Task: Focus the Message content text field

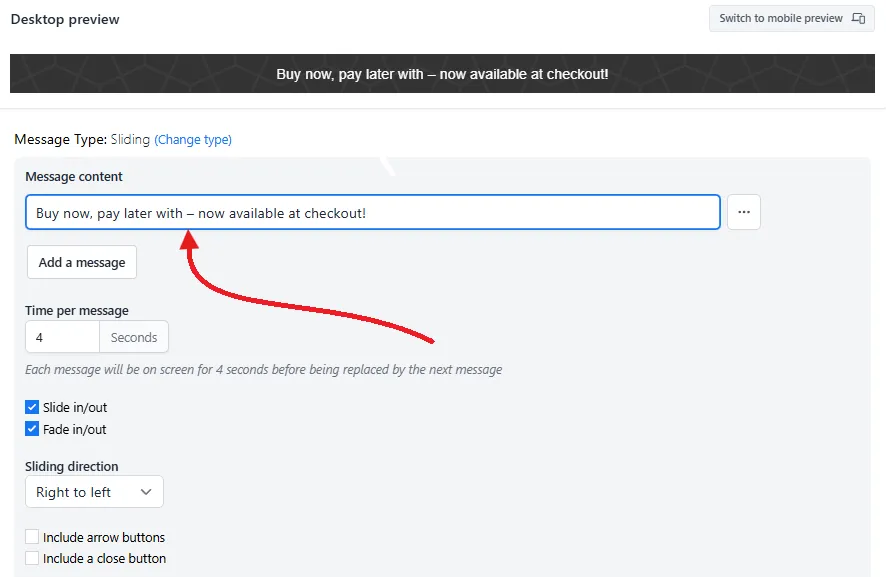Action: click(373, 212)
